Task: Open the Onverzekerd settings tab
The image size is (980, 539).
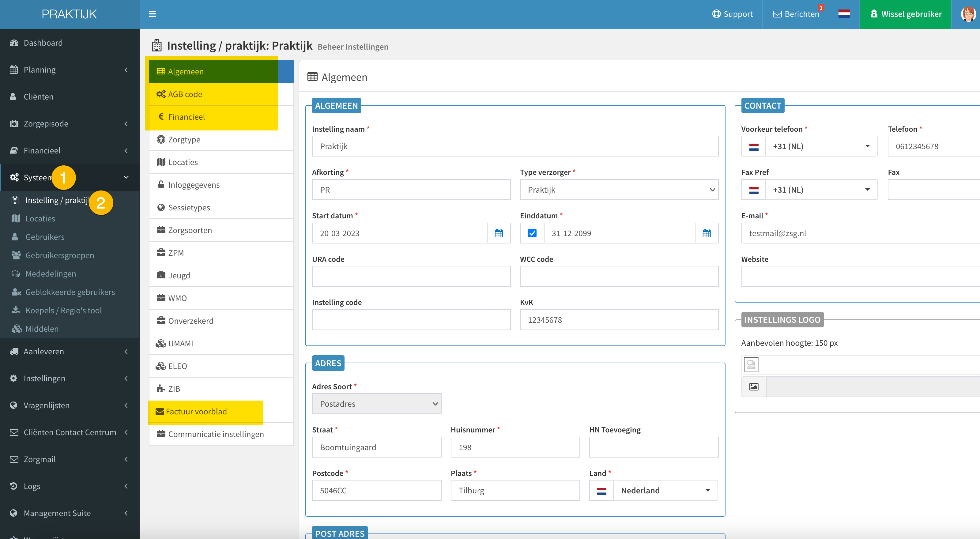Action: pyautogui.click(x=221, y=321)
